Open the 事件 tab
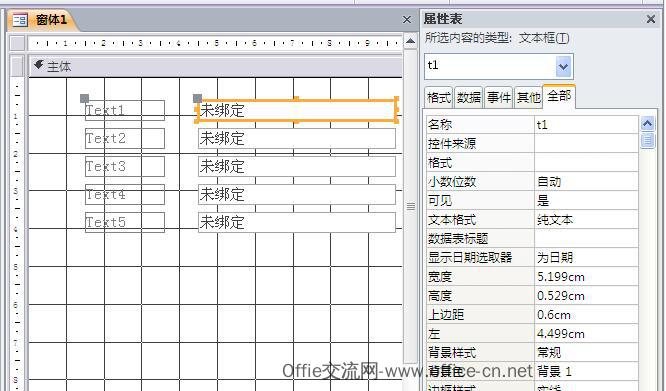The height and width of the screenshot is (391, 666). pos(499,98)
